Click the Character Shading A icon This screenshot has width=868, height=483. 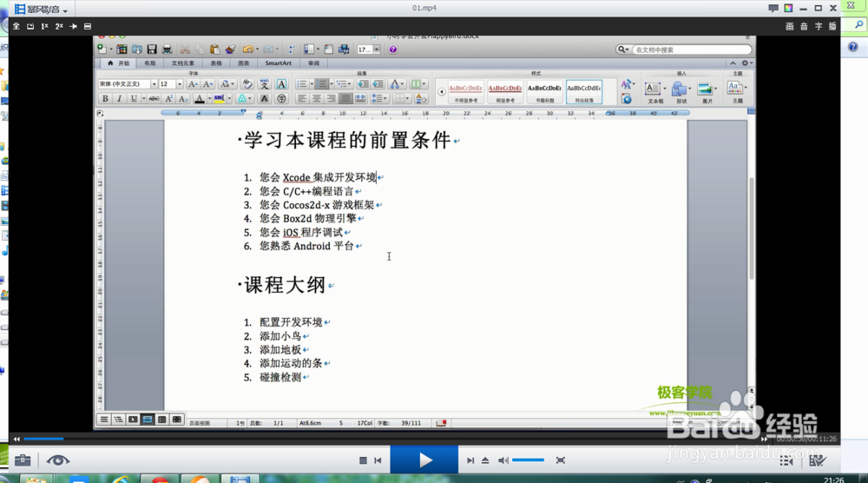[x=264, y=98]
